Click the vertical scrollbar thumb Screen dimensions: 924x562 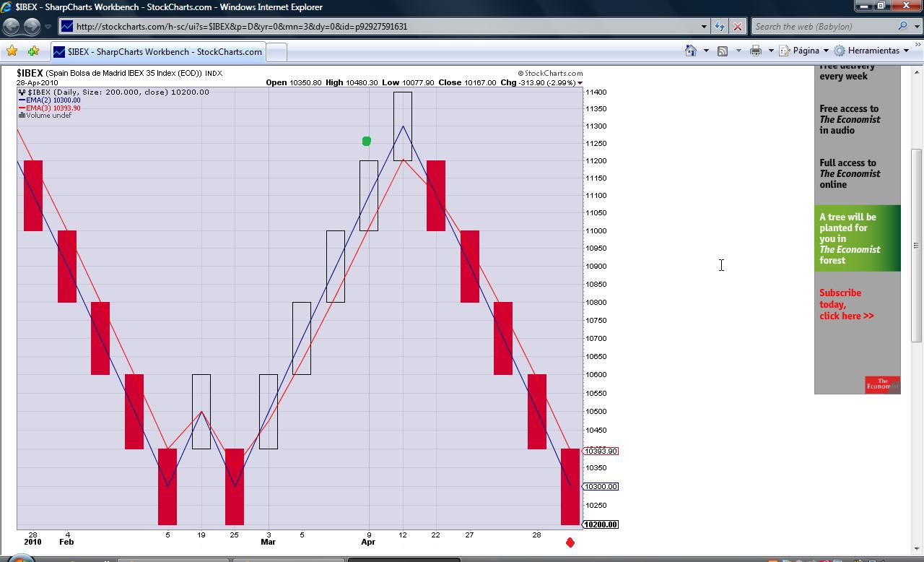click(x=917, y=245)
